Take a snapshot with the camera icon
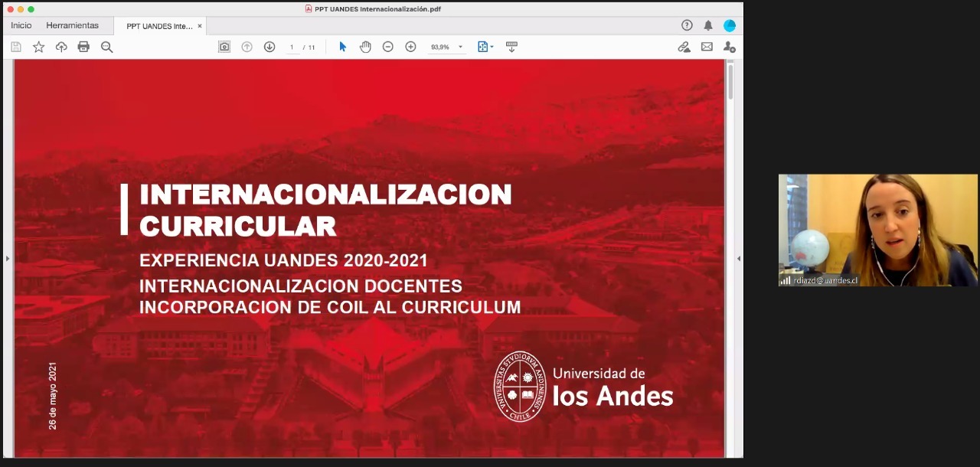 224,47
